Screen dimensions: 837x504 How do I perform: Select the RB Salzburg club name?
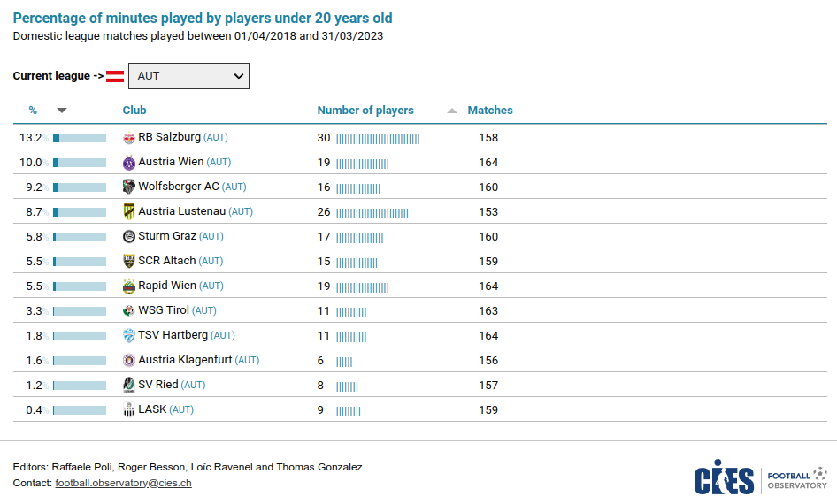pyautogui.click(x=169, y=136)
